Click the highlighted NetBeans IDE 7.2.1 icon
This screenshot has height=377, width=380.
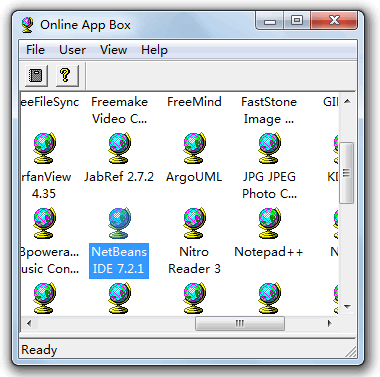pos(119,223)
